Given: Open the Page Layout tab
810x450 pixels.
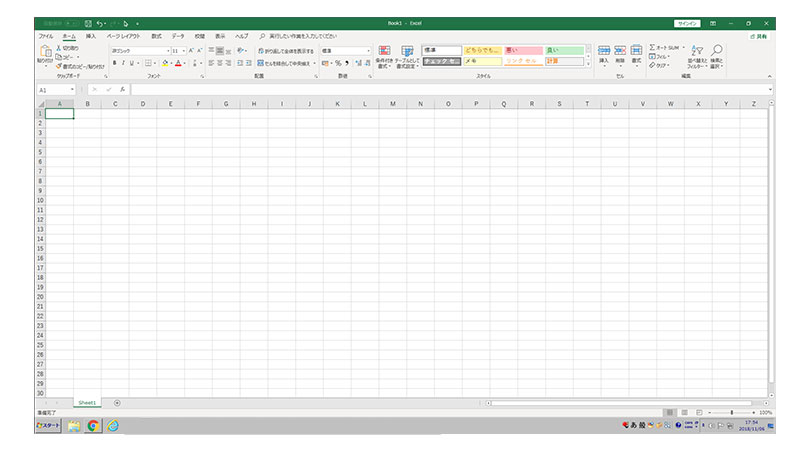Looking at the screenshot, I should [123, 37].
